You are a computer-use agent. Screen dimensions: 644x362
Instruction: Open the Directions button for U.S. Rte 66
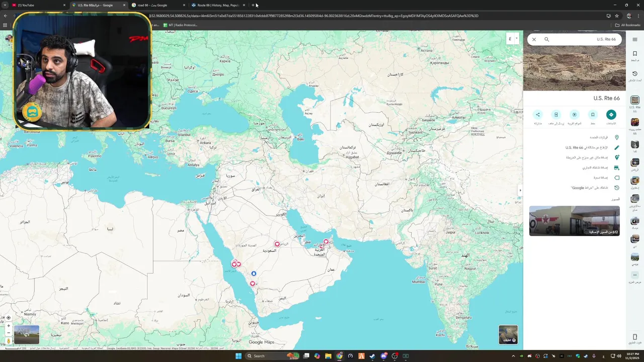611,115
